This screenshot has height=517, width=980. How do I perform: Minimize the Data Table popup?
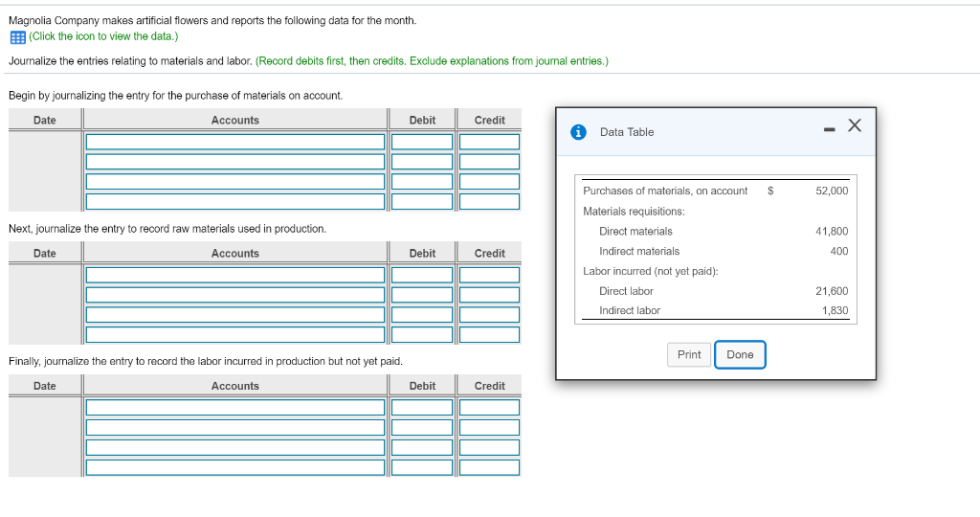pos(830,129)
